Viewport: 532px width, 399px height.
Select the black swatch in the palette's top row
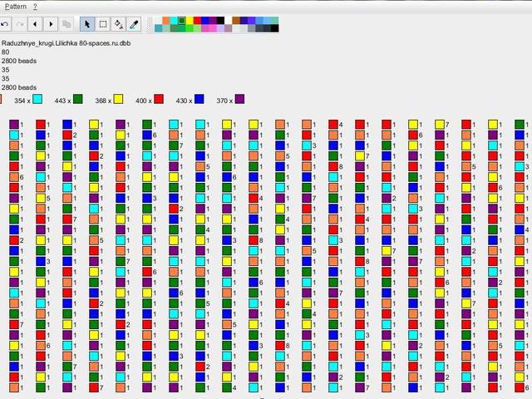click(220, 20)
